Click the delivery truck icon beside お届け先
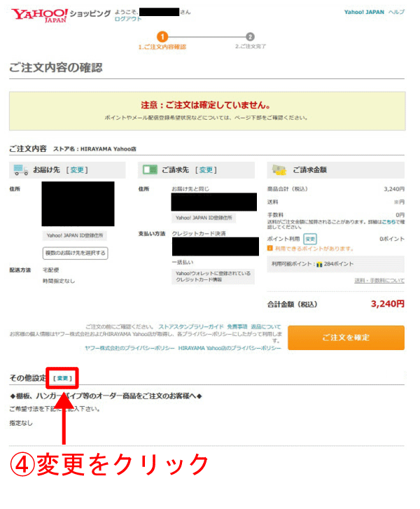Viewport: 420px width, 509px height. pyautogui.click(x=20, y=170)
